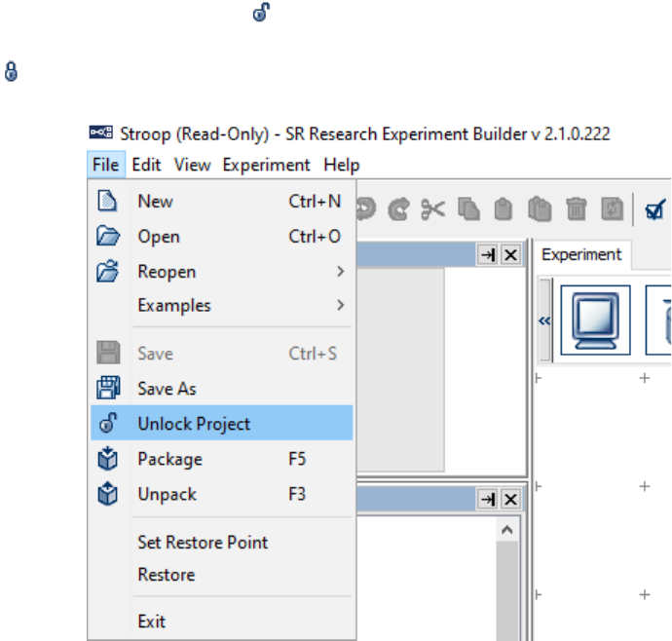Click the Save As floppy icon
The height and width of the screenshot is (641, 672).
[x=108, y=388]
